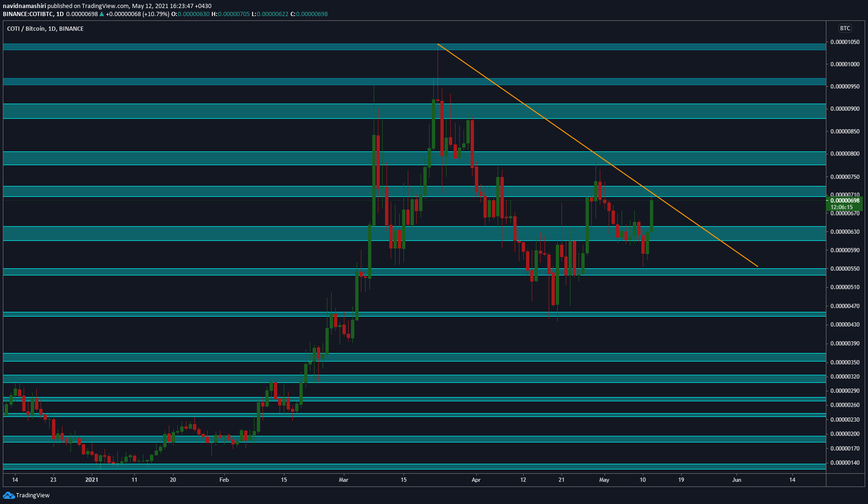Click the high value H:0.00000705
The width and height of the screenshot is (868, 504).
[230, 14]
